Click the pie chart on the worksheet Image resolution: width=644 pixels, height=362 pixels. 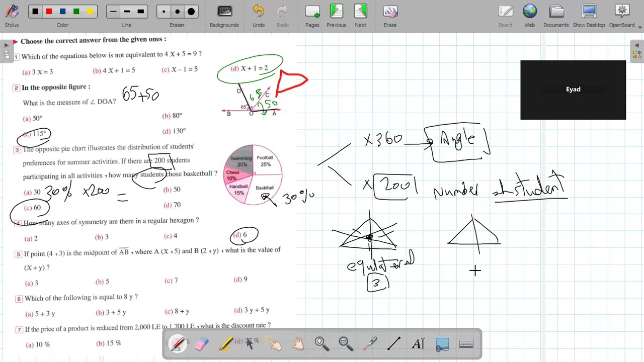[253, 174]
